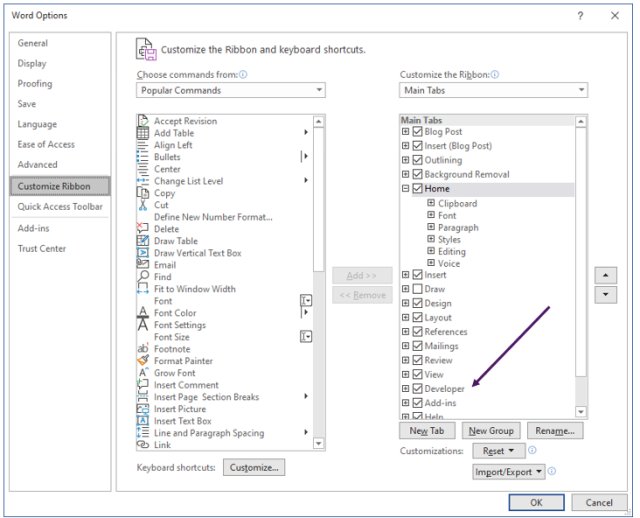
Task: Collapse the Home tab tree node
Action: [x=405, y=189]
